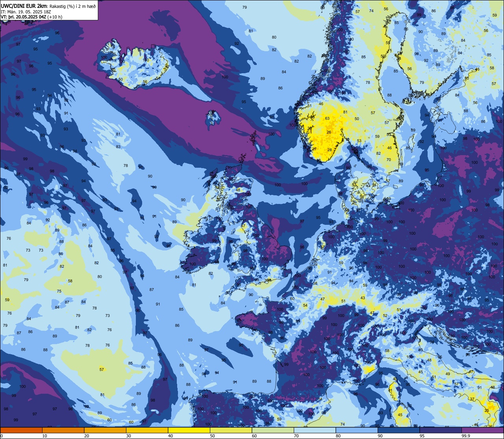Click the '40' legend scale label
Viewport: 504px width, 439px height.
[x=170, y=436]
